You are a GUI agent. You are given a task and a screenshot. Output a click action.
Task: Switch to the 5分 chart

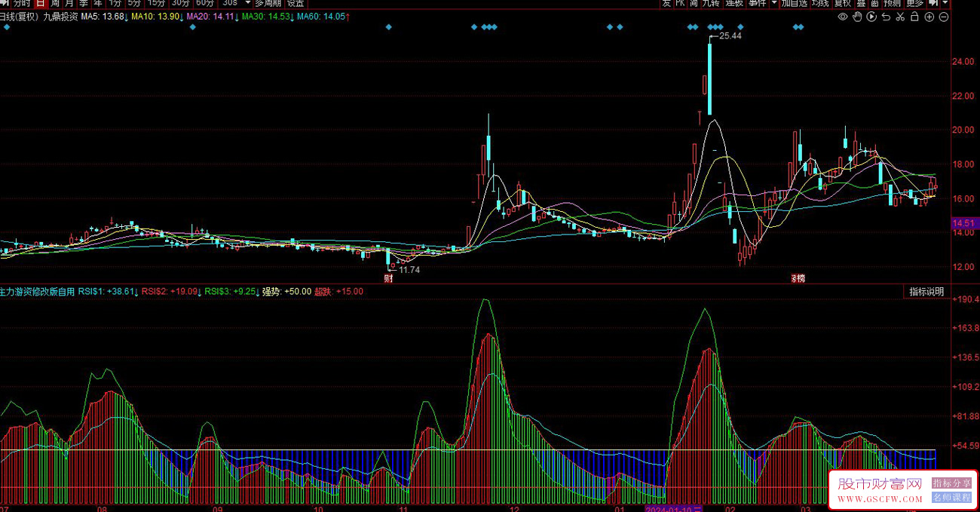pyautogui.click(x=134, y=3)
